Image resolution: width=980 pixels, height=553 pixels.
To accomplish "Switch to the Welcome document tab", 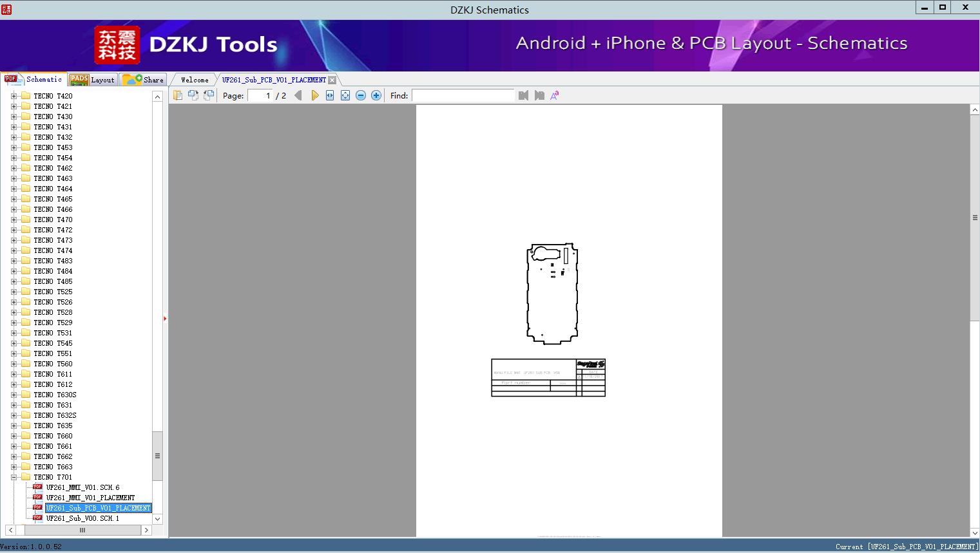I will coord(194,80).
